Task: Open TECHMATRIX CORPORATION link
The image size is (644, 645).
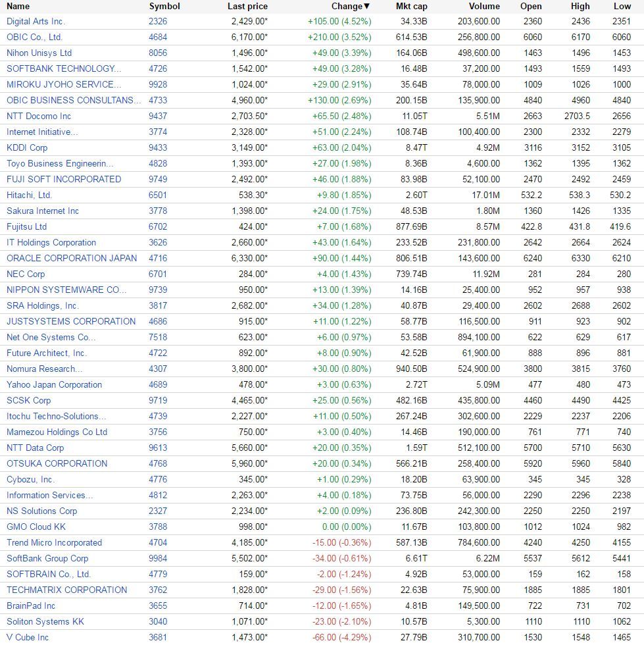Action: [x=67, y=590]
